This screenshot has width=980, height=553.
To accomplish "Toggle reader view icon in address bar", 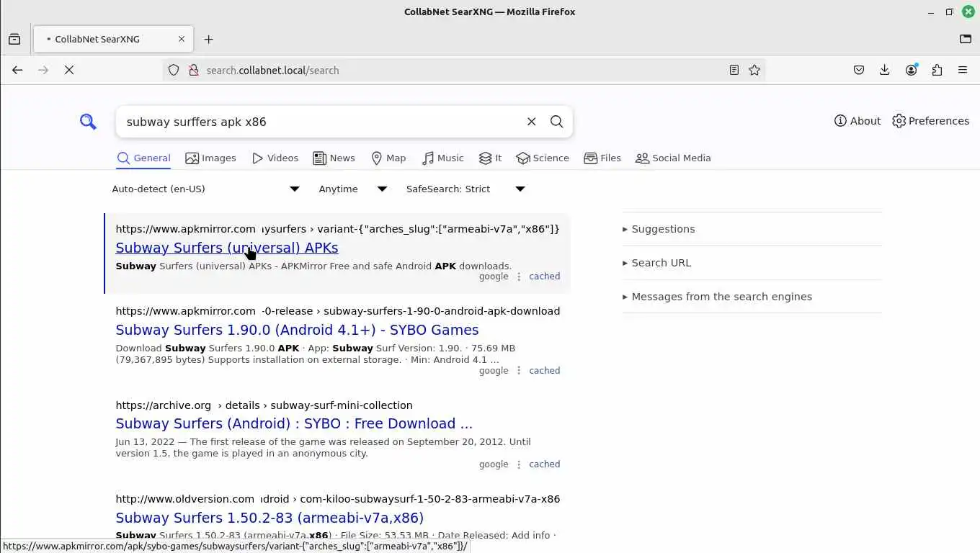I will point(734,70).
